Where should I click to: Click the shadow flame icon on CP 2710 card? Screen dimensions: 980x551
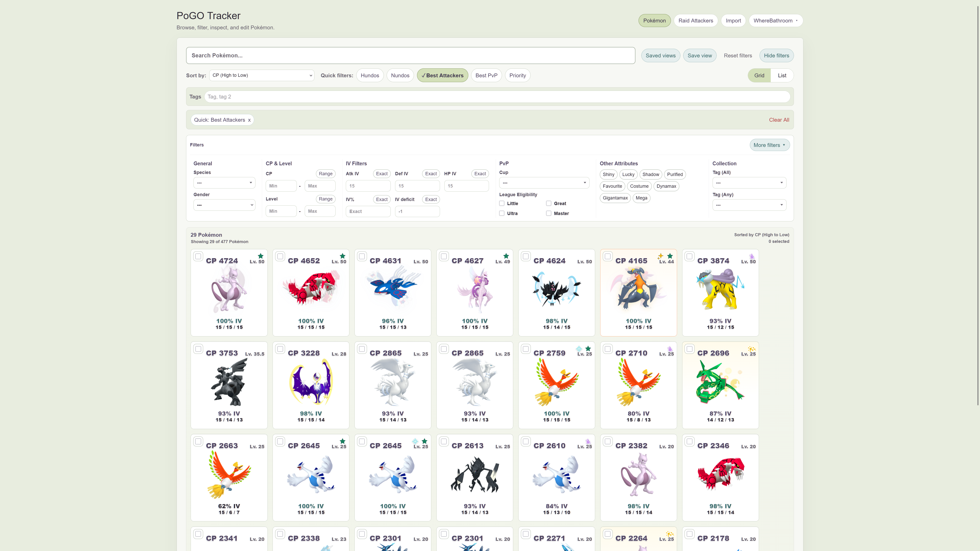coord(670,349)
